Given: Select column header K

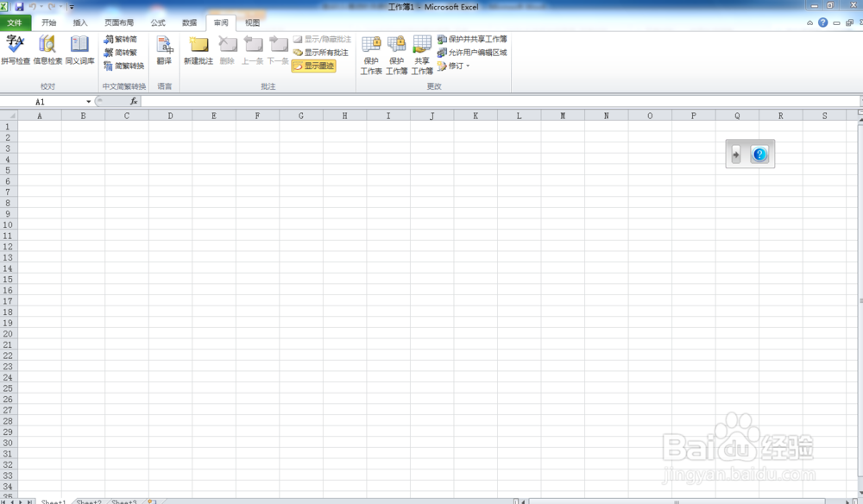Looking at the screenshot, I should [476, 116].
